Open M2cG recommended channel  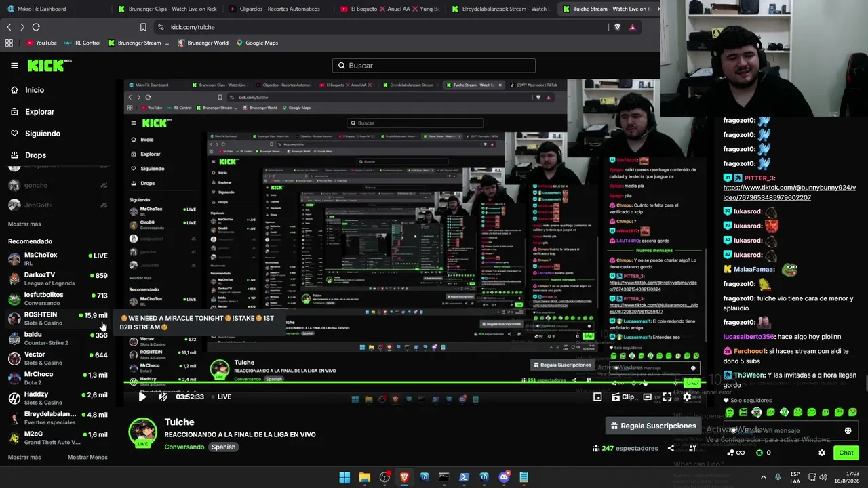pos(58,438)
